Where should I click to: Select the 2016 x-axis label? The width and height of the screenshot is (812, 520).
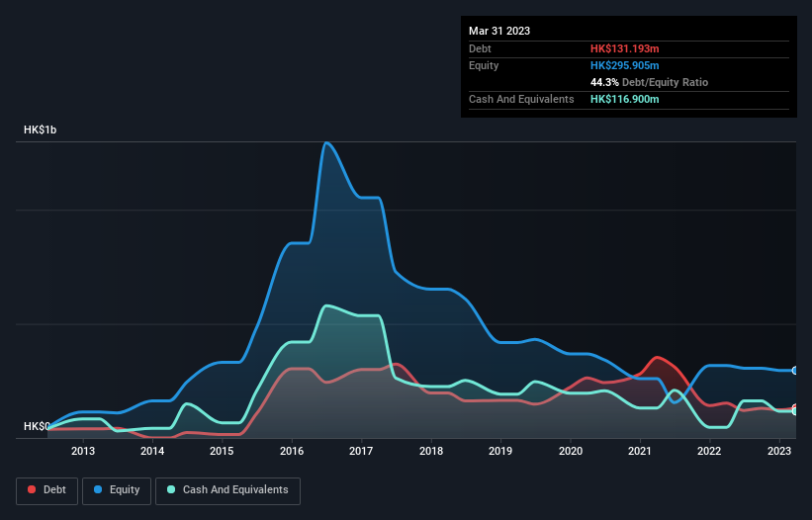pos(292,451)
